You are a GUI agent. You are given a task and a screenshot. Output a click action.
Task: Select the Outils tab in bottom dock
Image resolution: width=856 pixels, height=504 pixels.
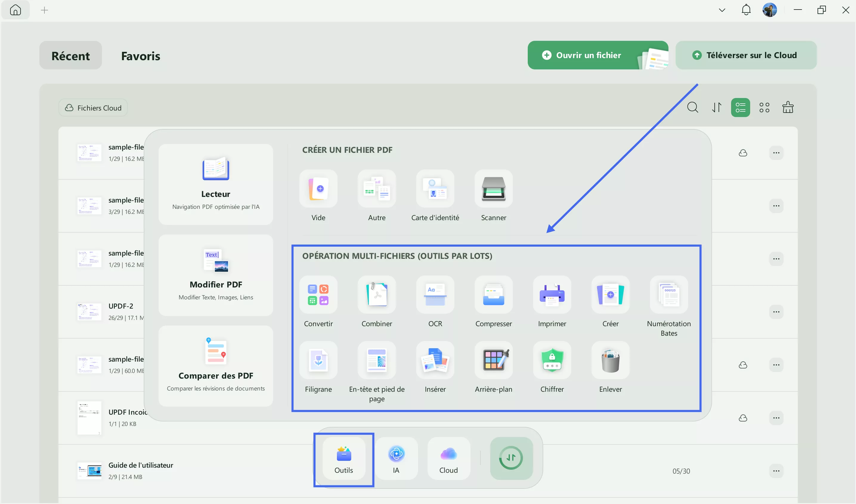pos(344,458)
